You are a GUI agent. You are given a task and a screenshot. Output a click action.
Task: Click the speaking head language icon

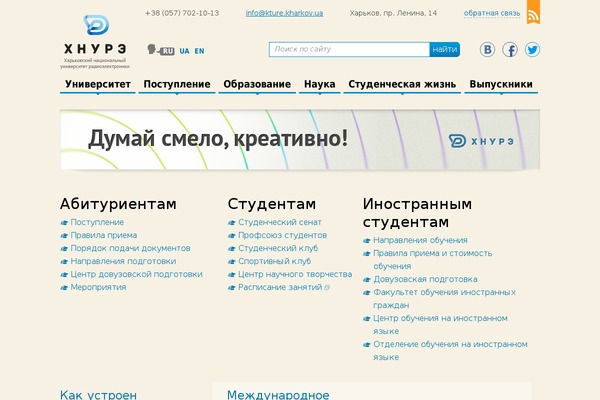[152, 49]
